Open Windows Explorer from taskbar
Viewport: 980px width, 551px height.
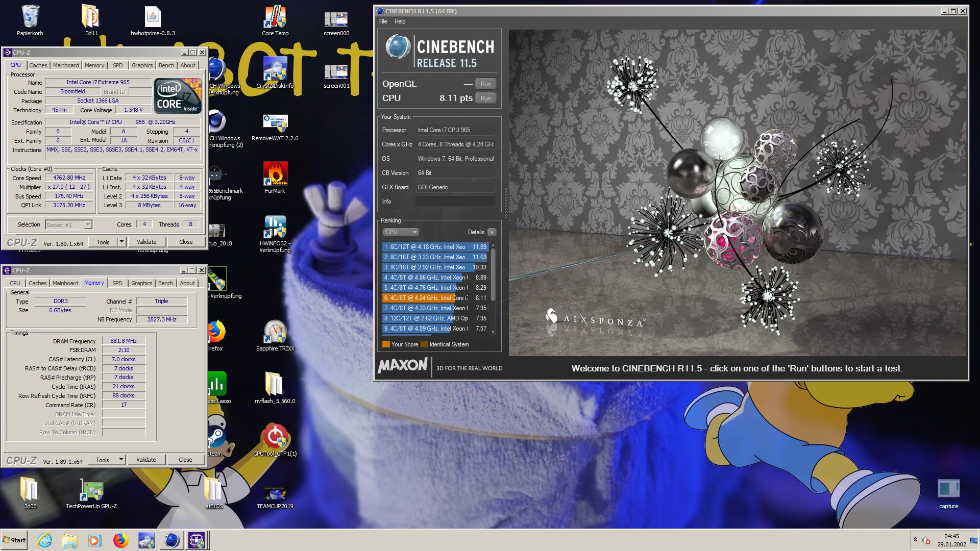[70, 540]
